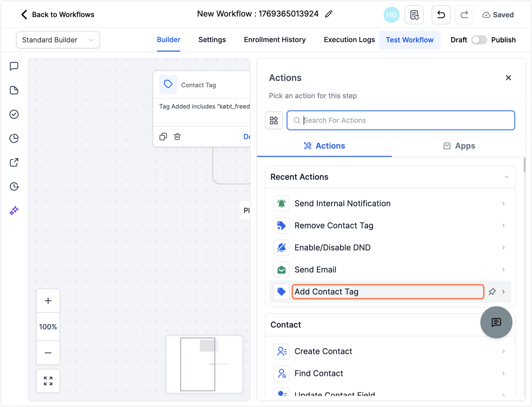Viewport: 532px width, 407px height.
Task: Click the Tag Added includes trigger text
Action: pyautogui.click(x=204, y=106)
